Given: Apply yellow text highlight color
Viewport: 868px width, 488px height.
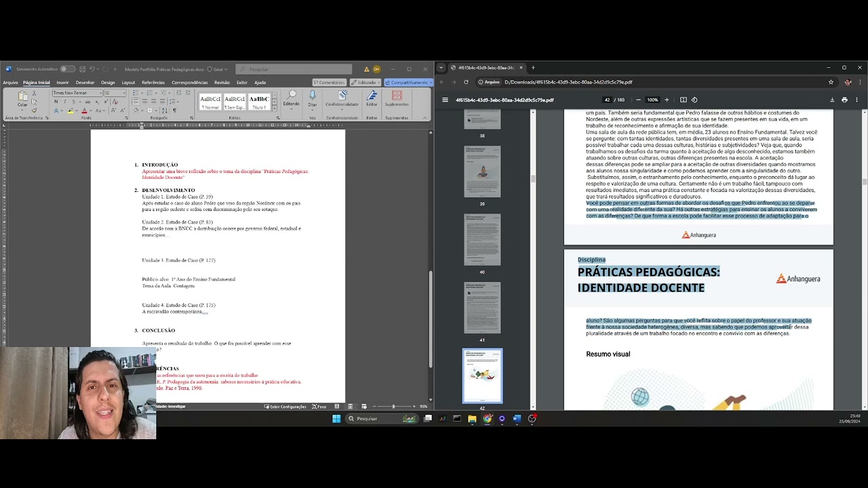Looking at the screenshot, I should tap(71, 110).
